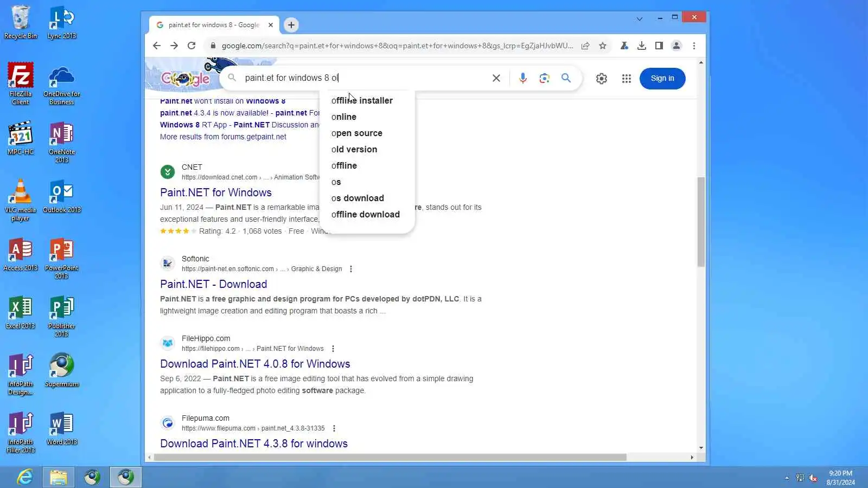Bookmark this page with the star icon
868x488 pixels.
tap(603, 46)
